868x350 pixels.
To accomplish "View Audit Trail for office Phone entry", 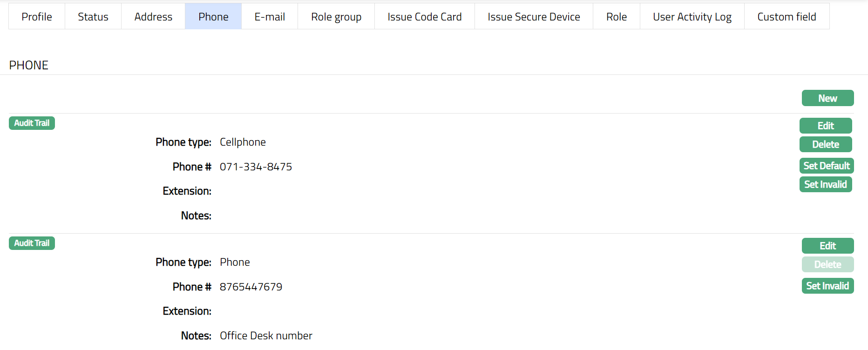I will tap(32, 243).
